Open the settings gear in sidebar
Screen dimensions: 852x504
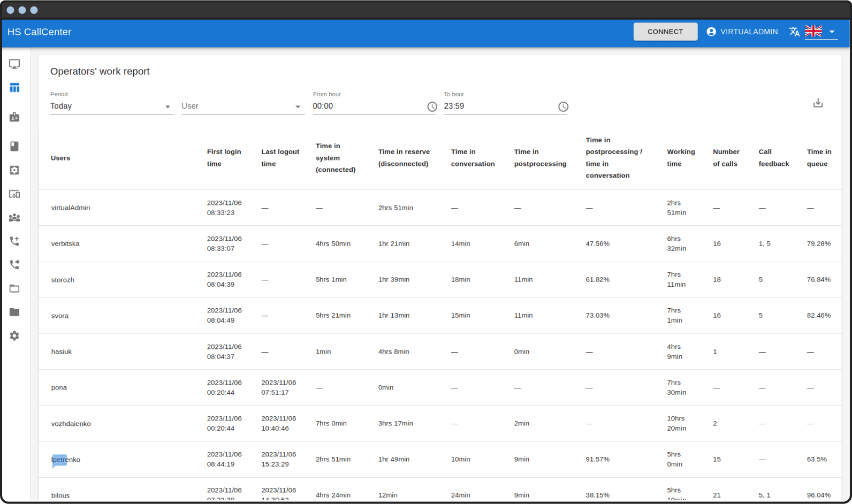pos(14,336)
